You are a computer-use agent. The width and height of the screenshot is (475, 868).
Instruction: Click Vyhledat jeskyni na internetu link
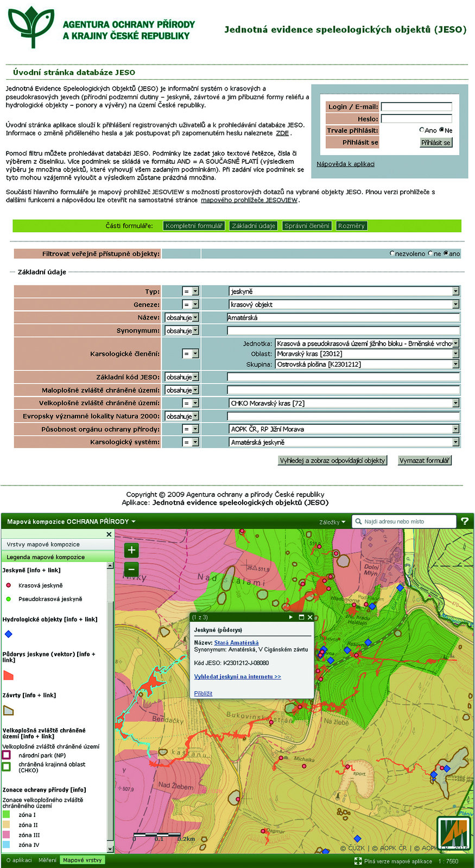(x=238, y=676)
